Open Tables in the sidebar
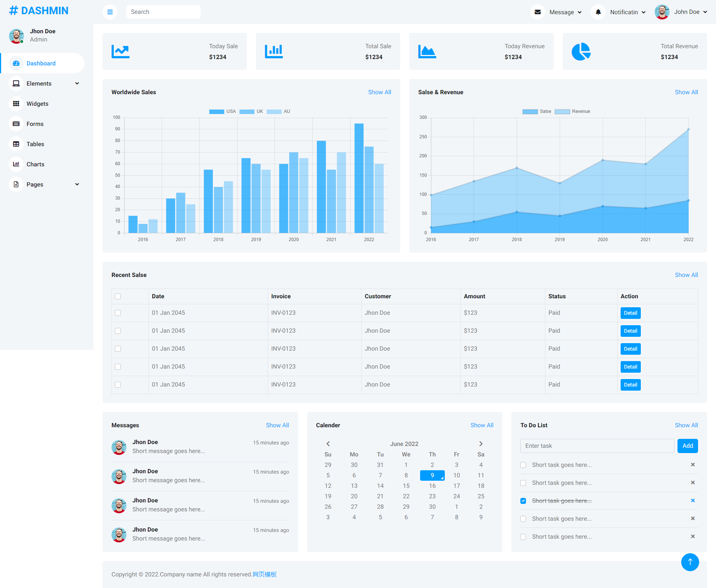The width and height of the screenshot is (716, 588). 35,144
